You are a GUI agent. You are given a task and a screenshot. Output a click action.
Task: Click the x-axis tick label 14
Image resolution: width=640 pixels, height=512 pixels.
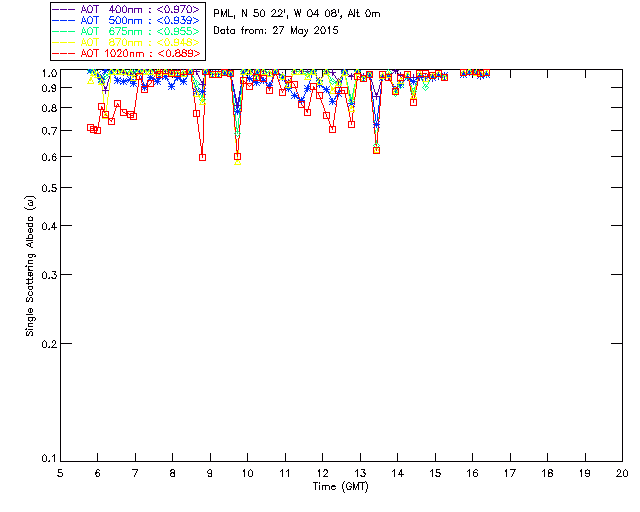click(398, 473)
